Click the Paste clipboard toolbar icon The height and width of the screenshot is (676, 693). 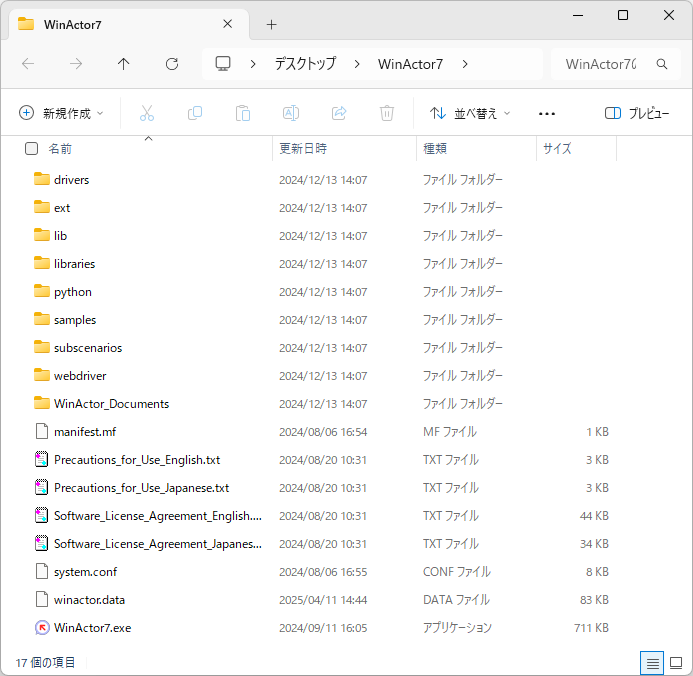point(243,113)
